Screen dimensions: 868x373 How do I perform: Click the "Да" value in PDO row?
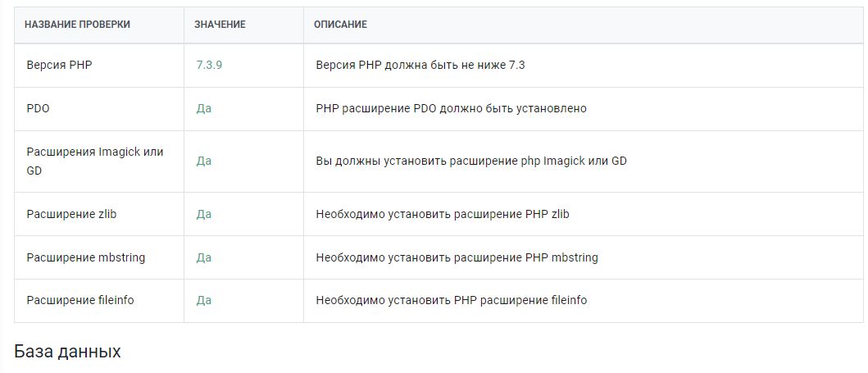[x=204, y=108]
